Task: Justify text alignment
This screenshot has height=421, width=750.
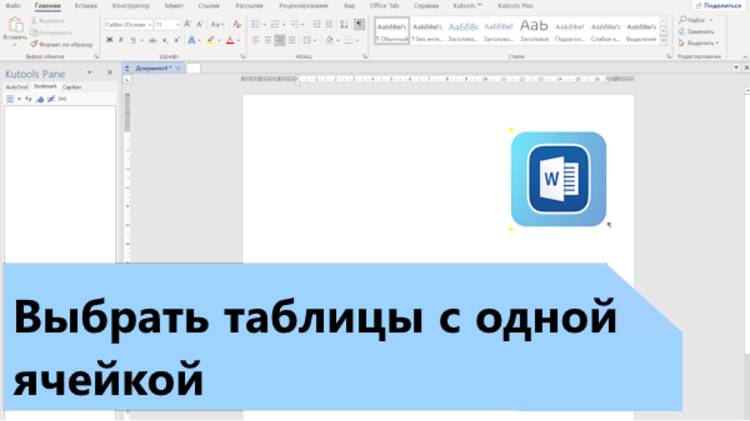Action: [292, 40]
